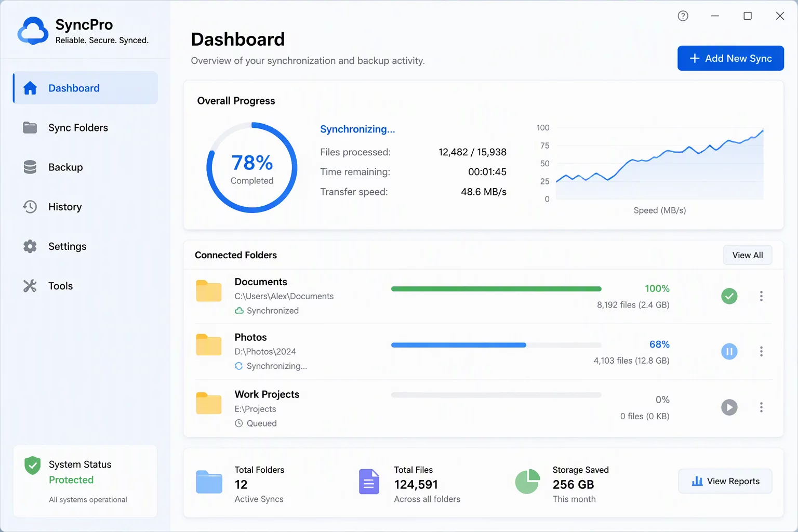Screen dimensions: 798x532
Task: Open View Reports
Action: [x=725, y=482]
